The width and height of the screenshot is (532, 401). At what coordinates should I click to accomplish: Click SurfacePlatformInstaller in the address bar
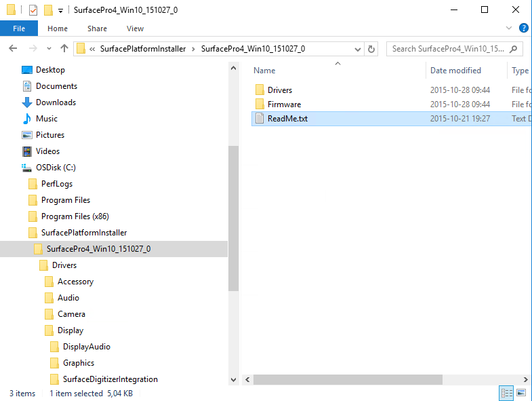[x=143, y=49]
